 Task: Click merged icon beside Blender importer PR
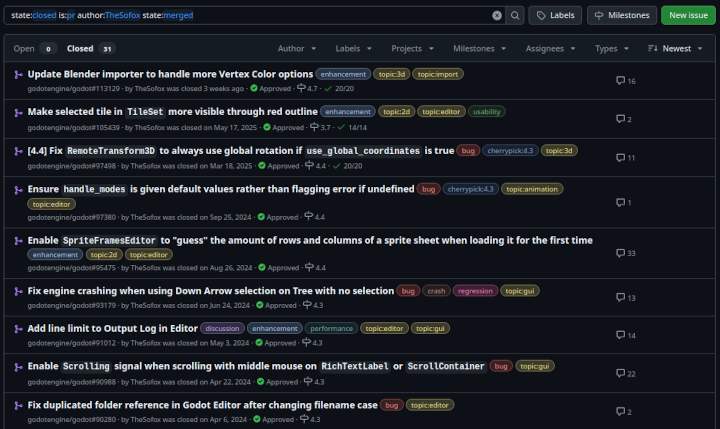coord(18,74)
